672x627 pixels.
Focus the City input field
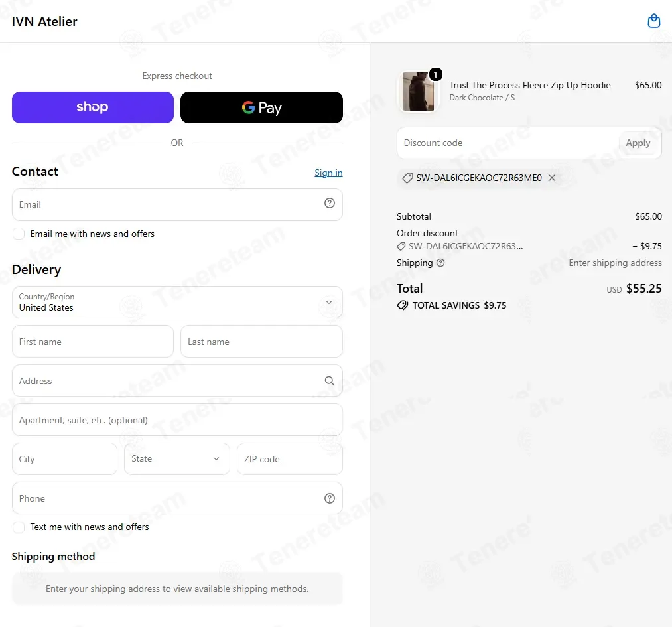(65, 459)
